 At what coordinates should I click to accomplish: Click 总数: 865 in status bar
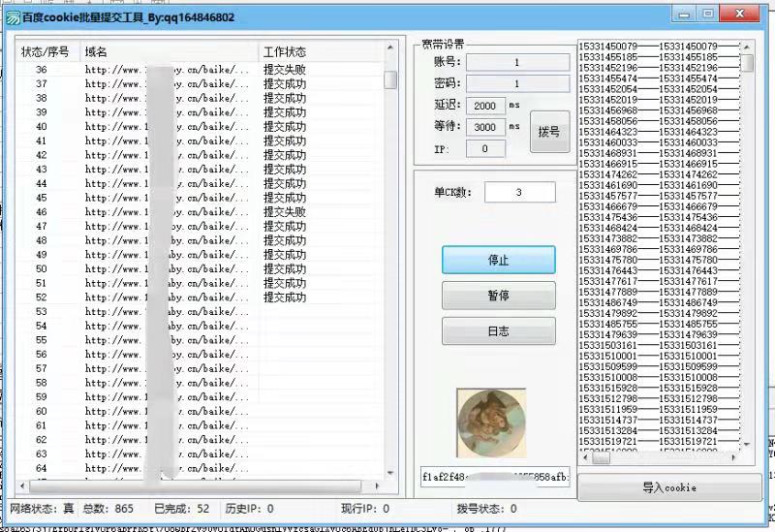[108, 509]
